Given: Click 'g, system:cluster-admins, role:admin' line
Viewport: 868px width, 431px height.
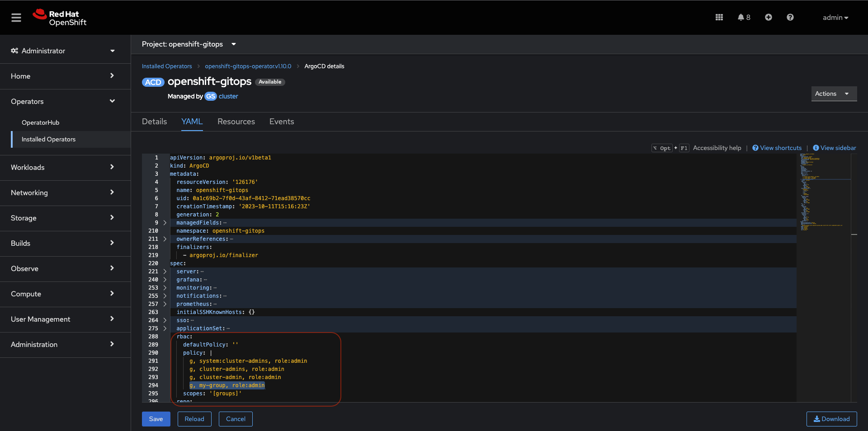Looking at the screenshot, I should [x=248, y=361].
